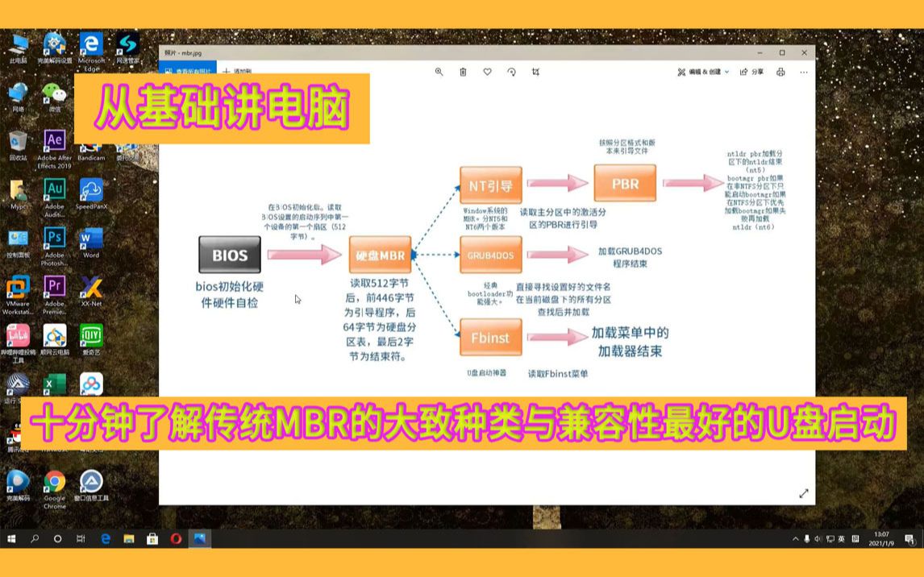Open the see-more ellipsis menu in Photos
This screenshot has height=577, width=924.
point(802,73)
